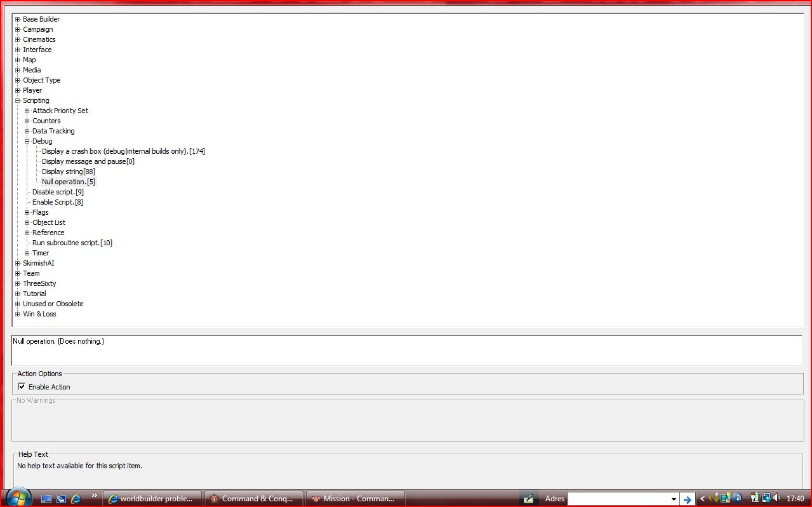
Task: Expand the Attack Priority Set node
Action: (x=27, y=111)
